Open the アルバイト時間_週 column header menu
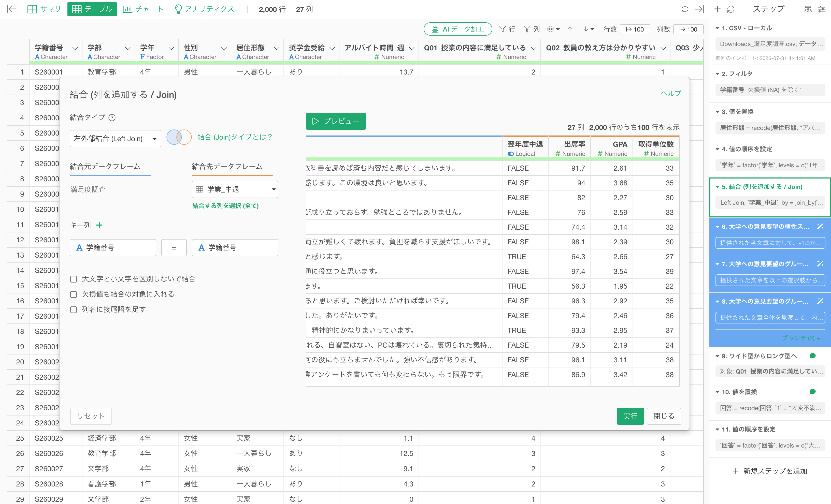The image size is (831, 504). click(411, 48)
